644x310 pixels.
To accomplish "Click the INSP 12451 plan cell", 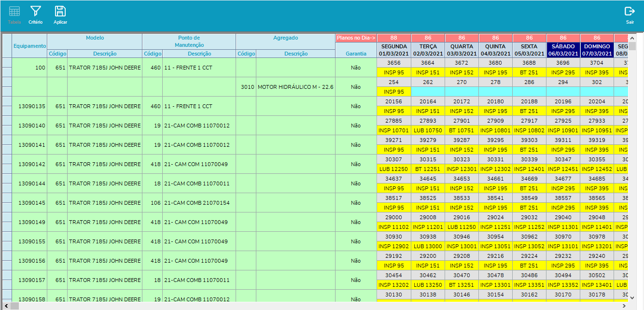I will tap(563, 169).
